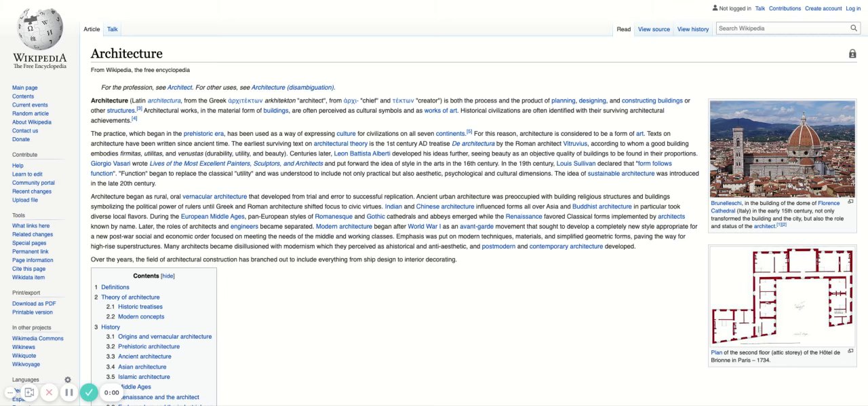Viewport: 868px width, 406px height.
Task: Open Languages settings gear icon
Action: [x=68, y=380]
